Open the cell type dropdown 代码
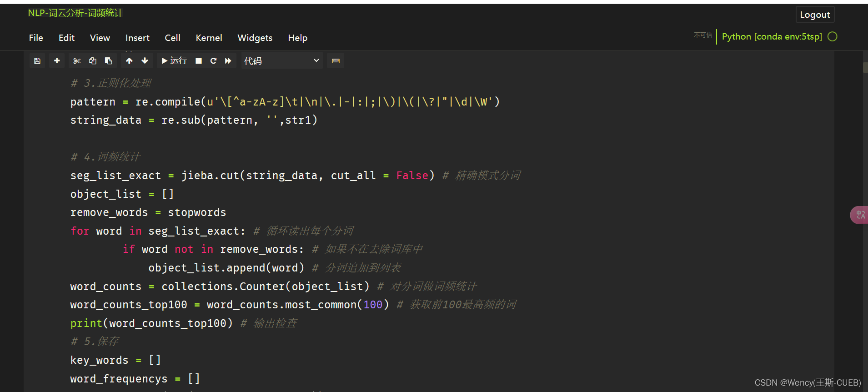The height and width of the screenshot is (392, 868). tap(282, 60)
